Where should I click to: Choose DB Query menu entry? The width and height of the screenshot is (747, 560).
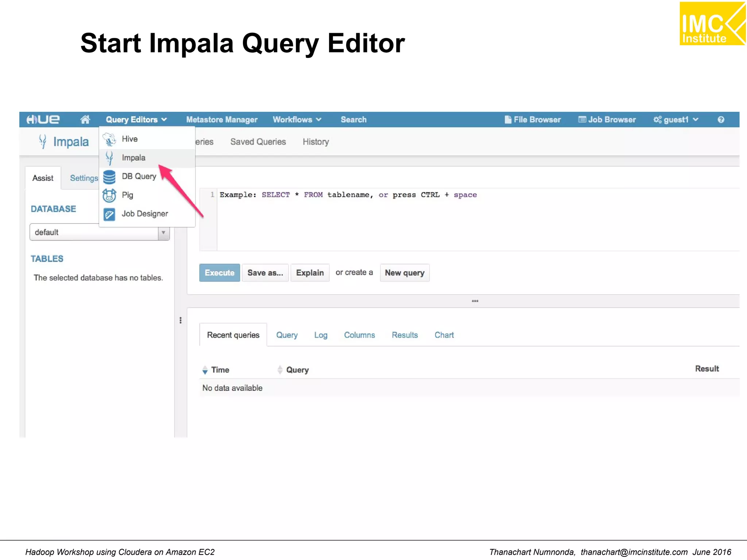coord(147,176)
